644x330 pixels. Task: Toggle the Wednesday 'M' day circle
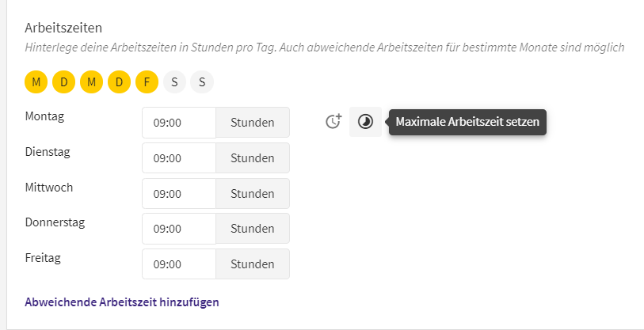pyautogui.click(x=92, y=82)
